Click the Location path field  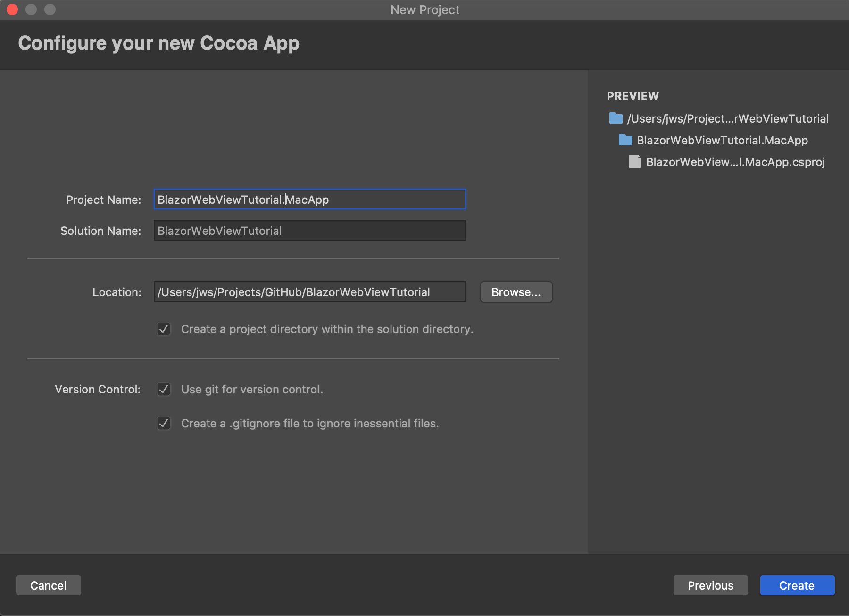[309, 292]
